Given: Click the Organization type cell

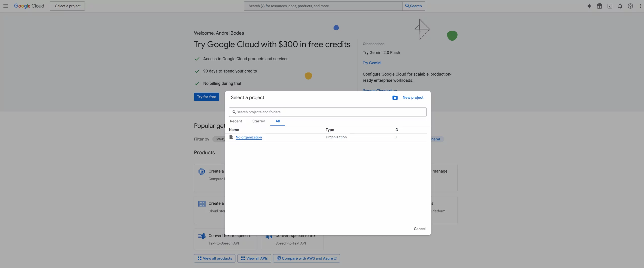Looking at the screenshot, I should 336,137.
